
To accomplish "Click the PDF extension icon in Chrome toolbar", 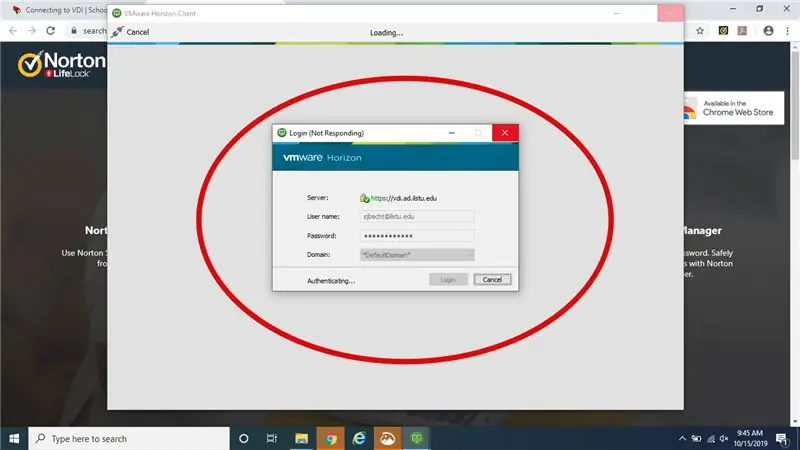I will tap(742, 31).
